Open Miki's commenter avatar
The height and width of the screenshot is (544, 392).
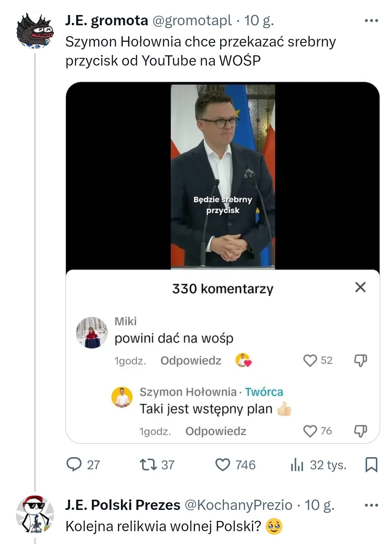92,333
